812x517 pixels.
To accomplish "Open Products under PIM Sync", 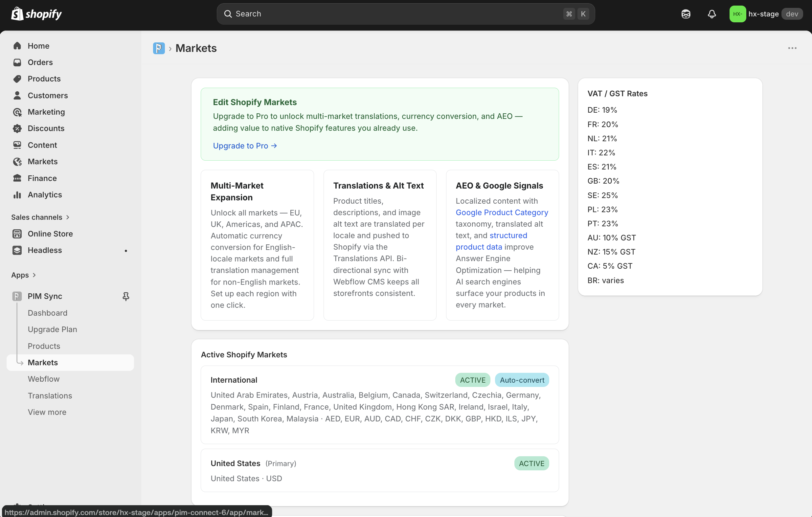I will (x=44, y=346).
